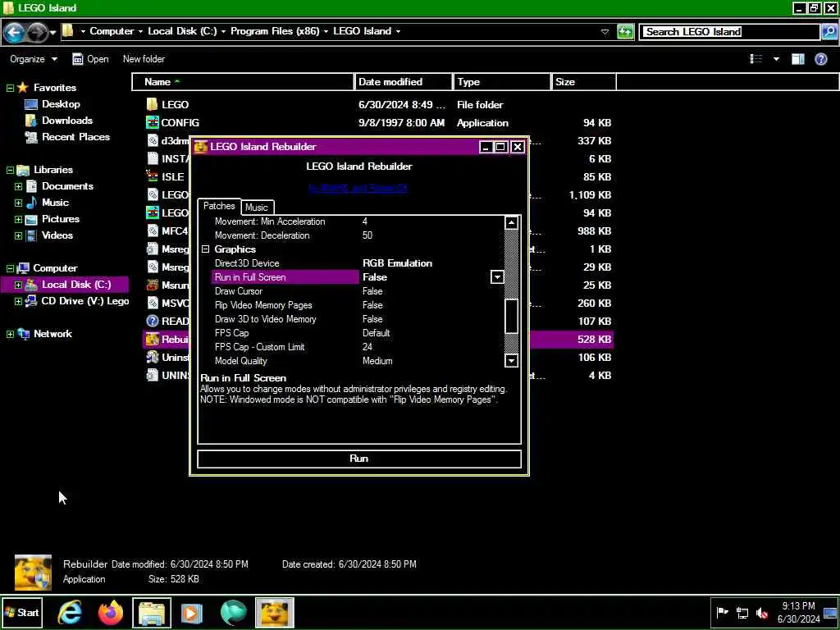
Task: Click the Run button in Rebuilder
Action: 359,459
